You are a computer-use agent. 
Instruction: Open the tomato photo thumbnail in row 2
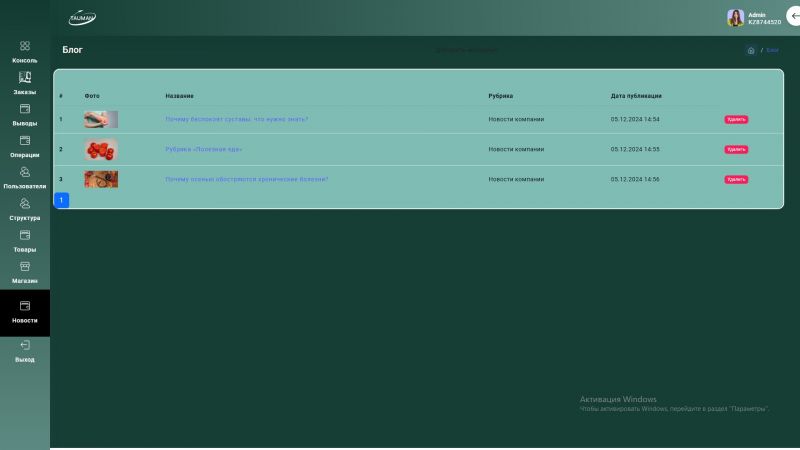click(x=101, y=149)
